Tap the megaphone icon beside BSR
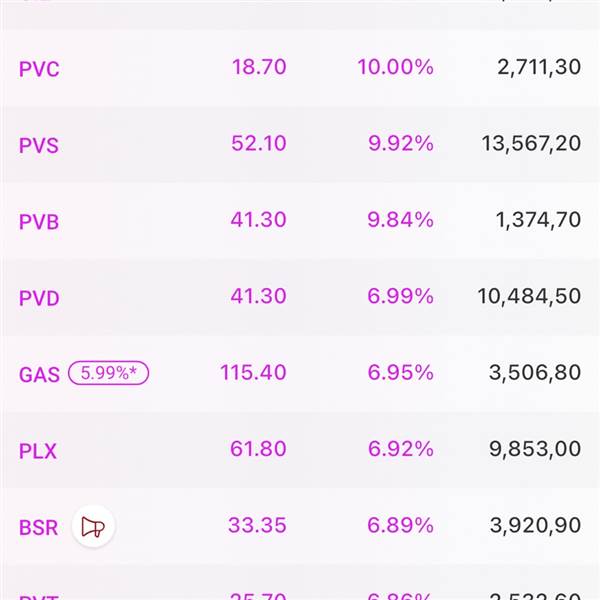The height and width of the screenshot is (600, 600). (93, 526)
